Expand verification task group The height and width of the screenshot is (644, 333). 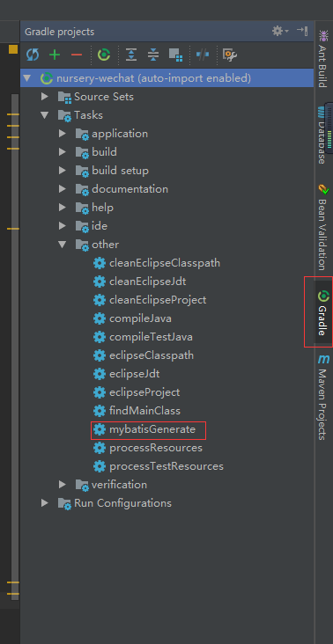[63, 485]
